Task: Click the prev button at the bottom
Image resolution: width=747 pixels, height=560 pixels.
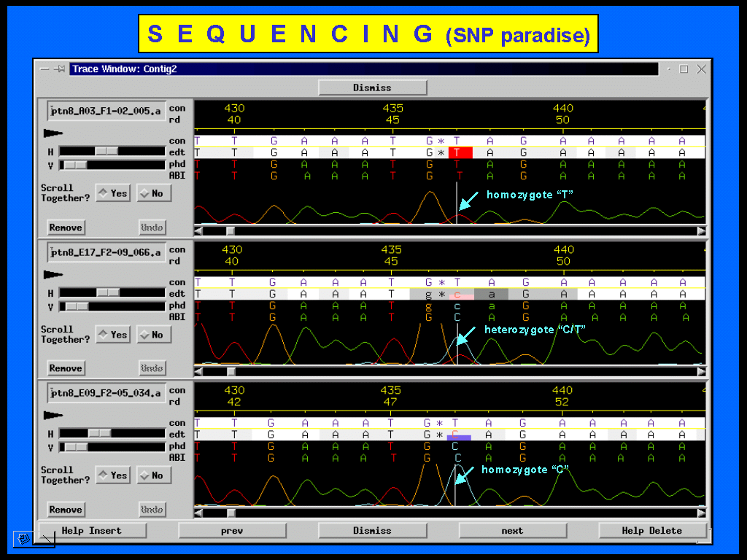Action: coord(232,531)
